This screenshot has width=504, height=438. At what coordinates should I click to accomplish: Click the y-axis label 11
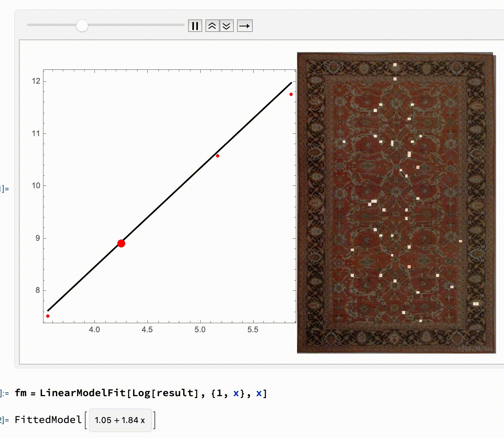tap(36, 133)
